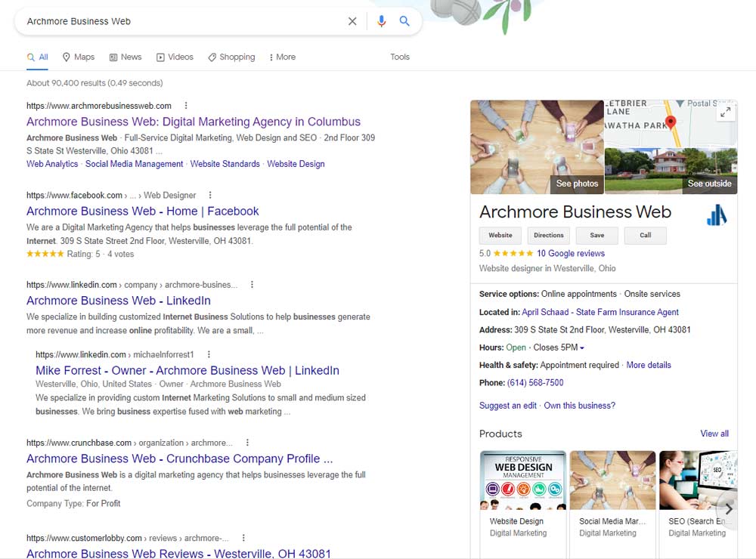Open the Tools search options

pos(400,57)
